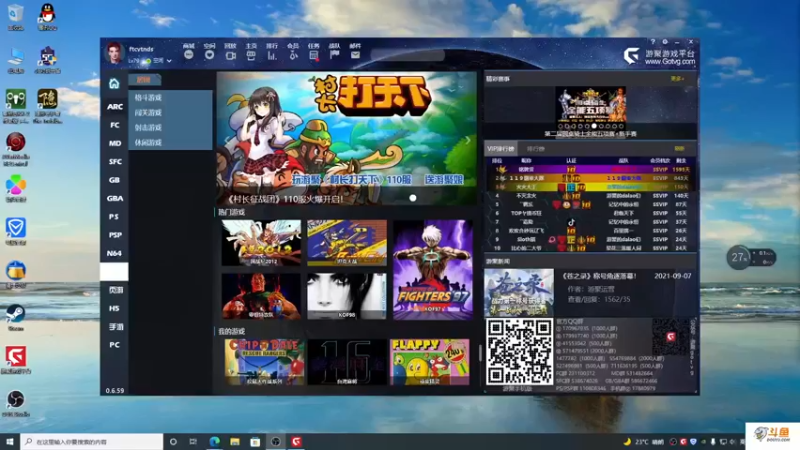This screenshot has width=800, height=450.
Task: Select PSP platform in sidebar
Action: point(114,235)
